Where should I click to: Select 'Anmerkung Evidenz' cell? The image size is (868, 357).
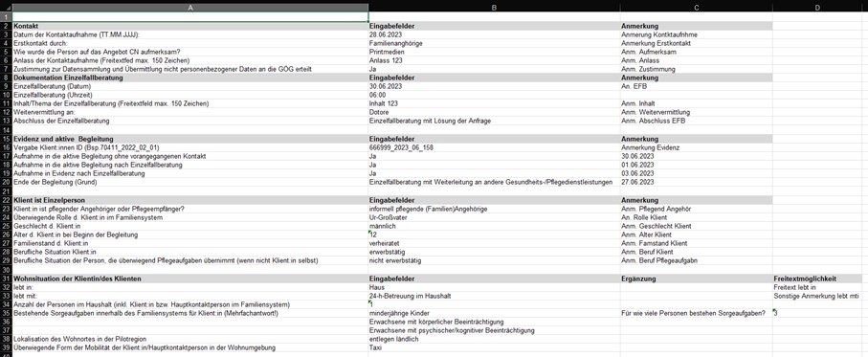tap(696, 147)
